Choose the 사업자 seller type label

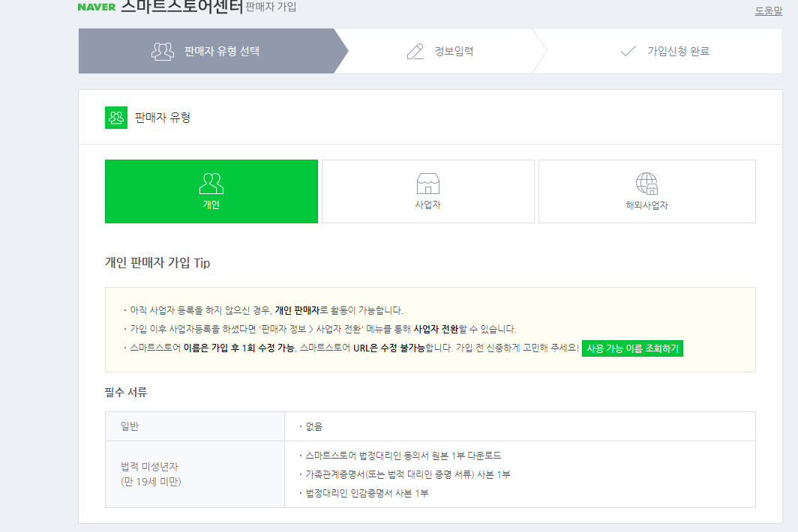click(428, 205)
